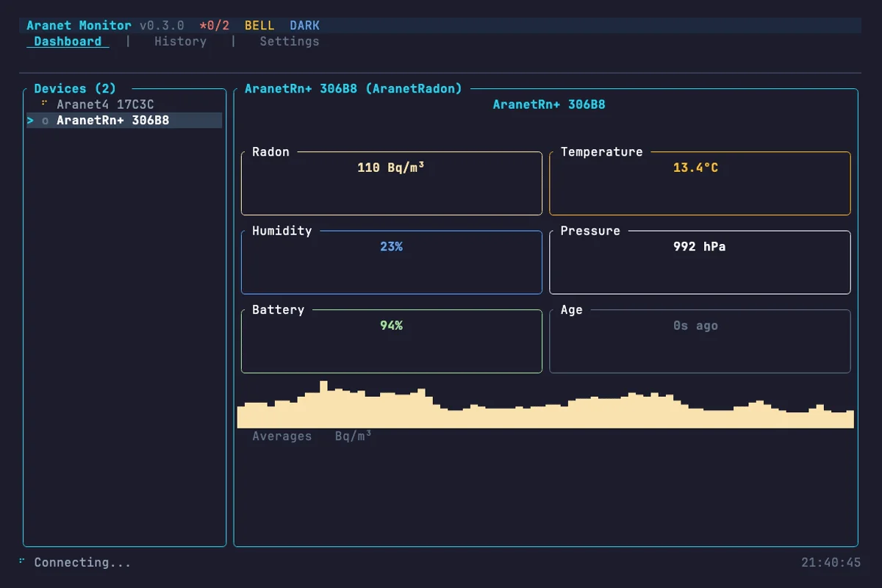882x588 pixels.
Task: Click the spinner icon beside Aranet4 17C3C
Action: [44, 104]
